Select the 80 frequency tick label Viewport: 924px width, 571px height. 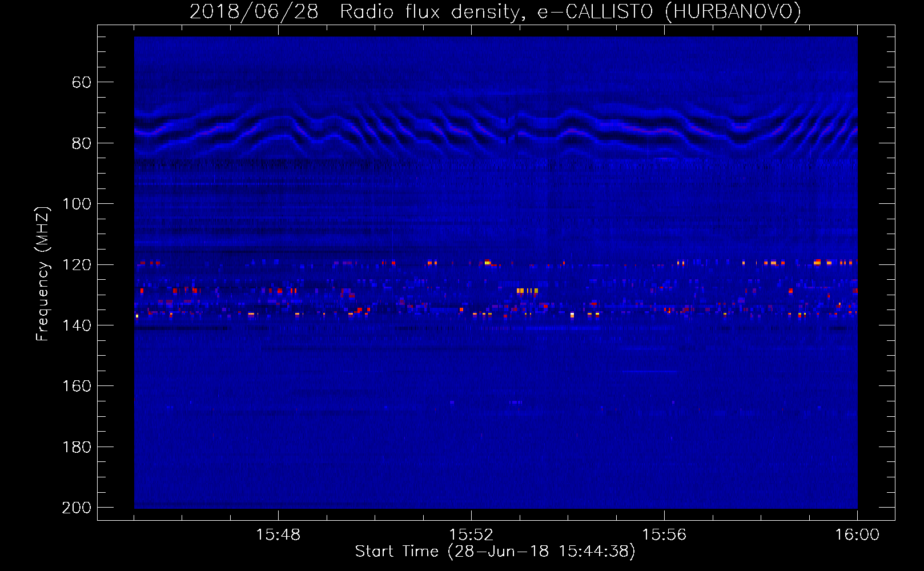[81, 143]
